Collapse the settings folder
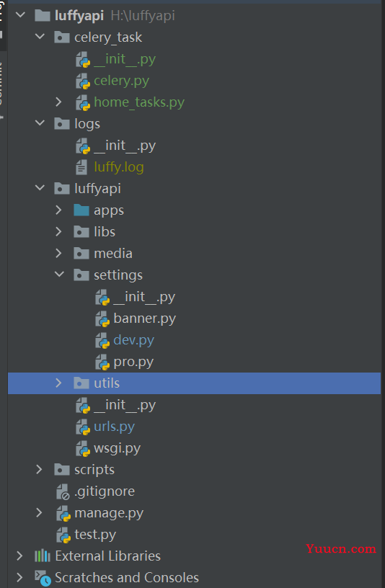The image size is (385, 588). 59,275
